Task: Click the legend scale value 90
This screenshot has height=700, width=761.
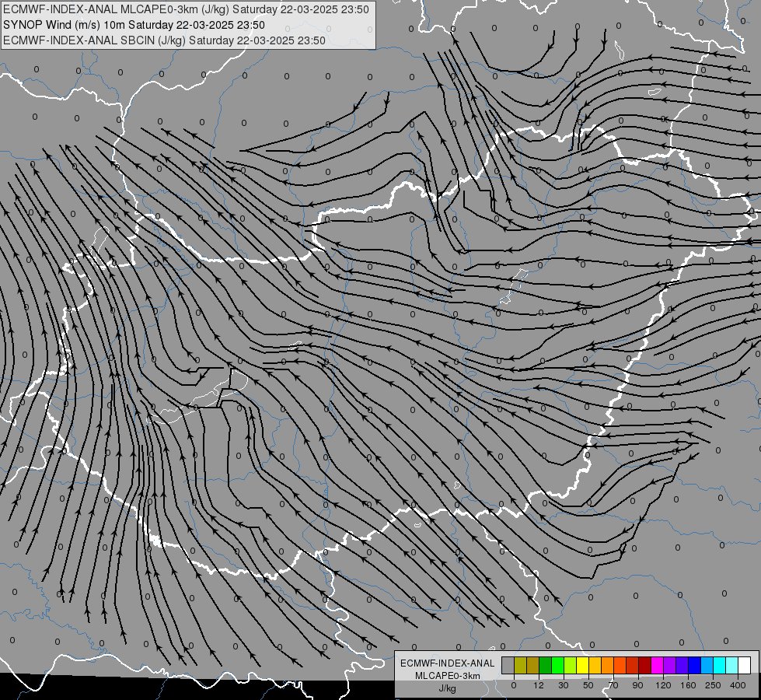Action: coord(637,685)
